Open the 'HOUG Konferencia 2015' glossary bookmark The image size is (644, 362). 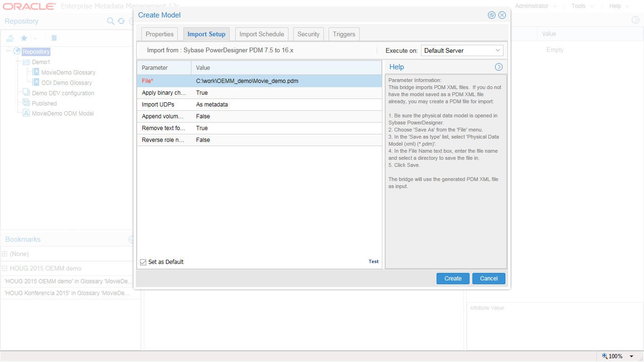coord(67,293)
